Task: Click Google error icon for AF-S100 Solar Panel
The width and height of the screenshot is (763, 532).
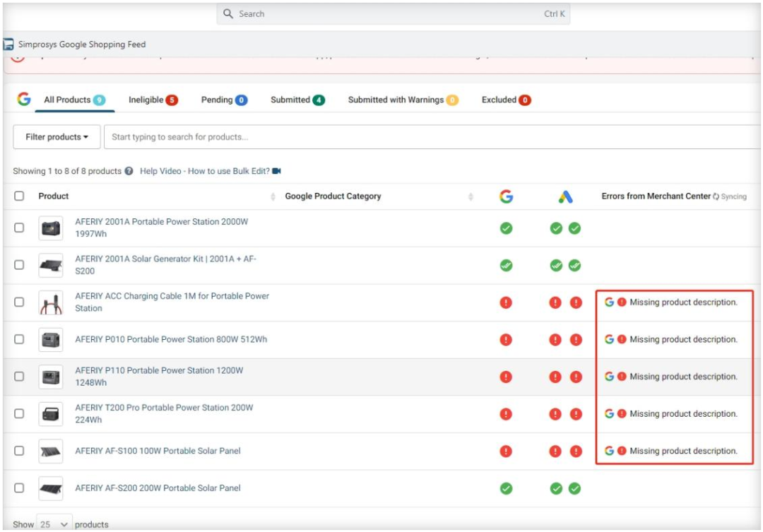Action: 506,451
